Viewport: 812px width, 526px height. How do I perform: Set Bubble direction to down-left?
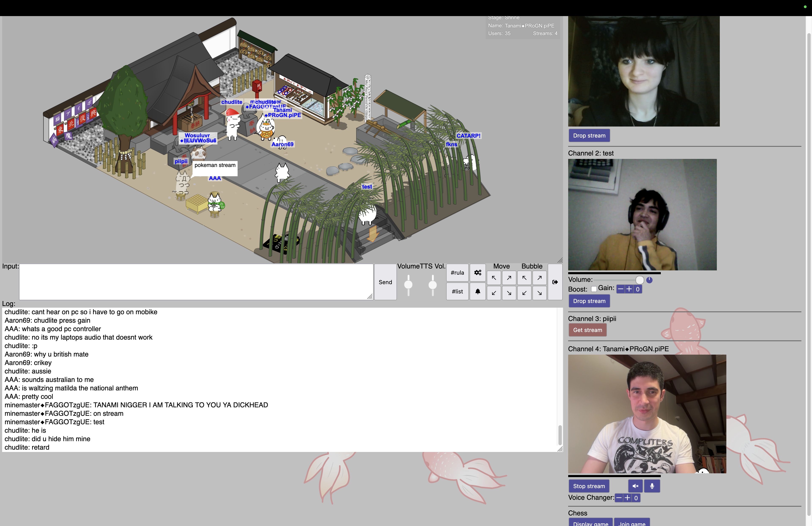(524, 293)
